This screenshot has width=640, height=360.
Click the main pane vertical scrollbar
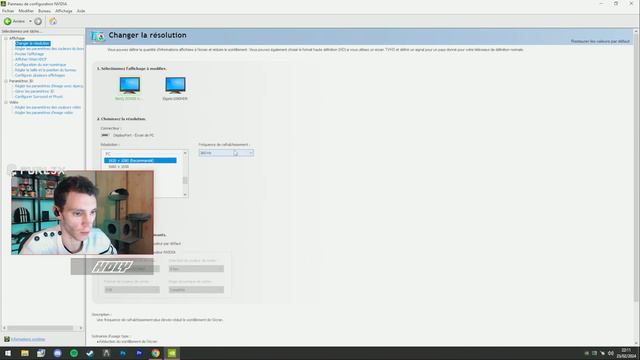click(636, 167)
